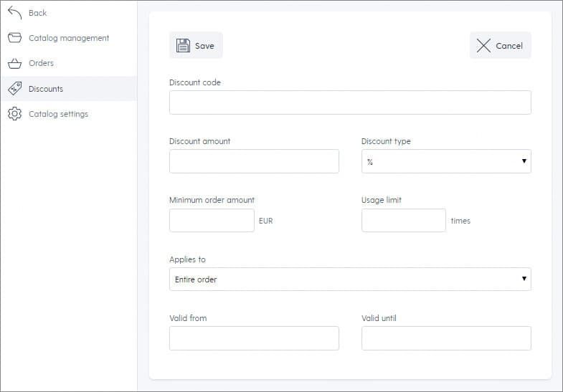Click the Cancel button label

(x=509, y=46)
